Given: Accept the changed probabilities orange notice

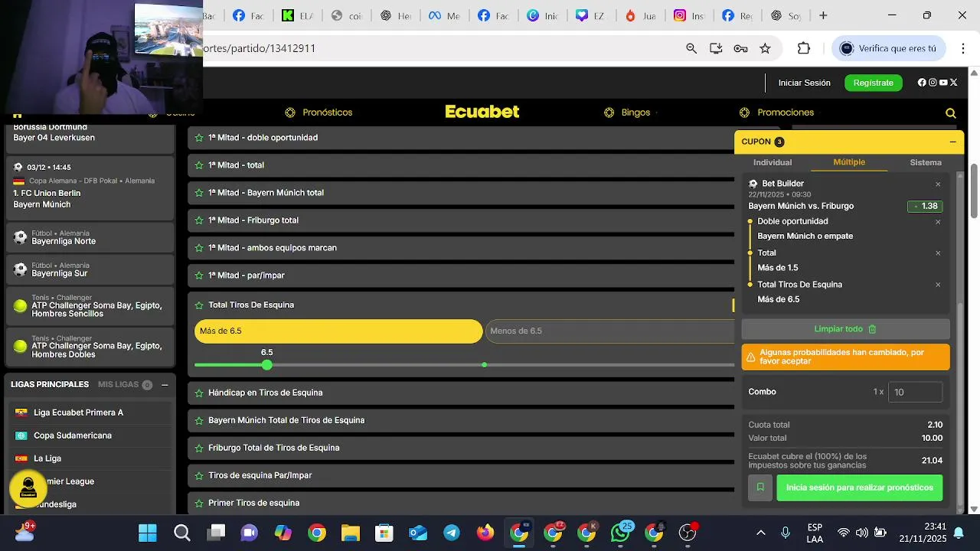Looking at the screenshot, I should coord(845,357).
